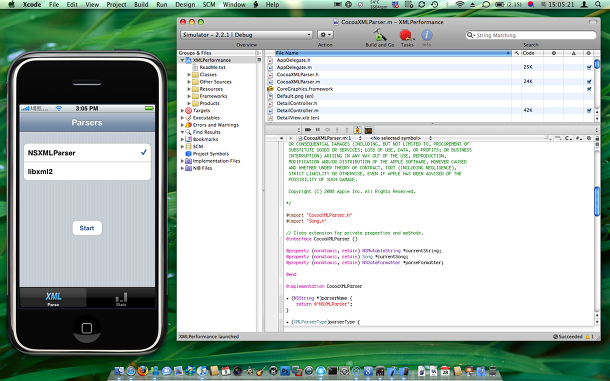Click the Build and Go hammer icon
The image size is (610, 381).
pos(380,35)
